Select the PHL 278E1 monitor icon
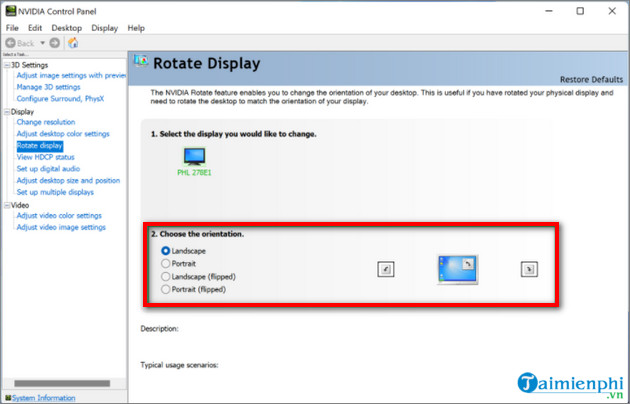 194,157
